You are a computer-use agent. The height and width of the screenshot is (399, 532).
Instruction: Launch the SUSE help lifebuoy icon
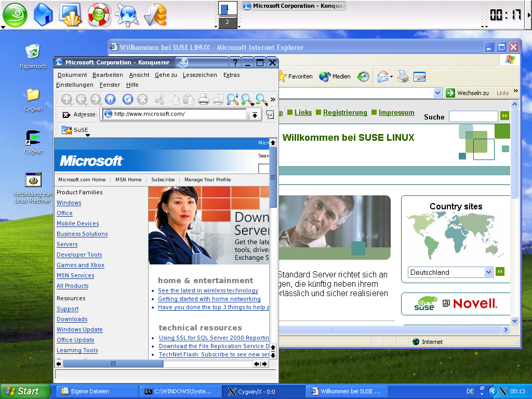pyautogui.click(x=98, y=15)
